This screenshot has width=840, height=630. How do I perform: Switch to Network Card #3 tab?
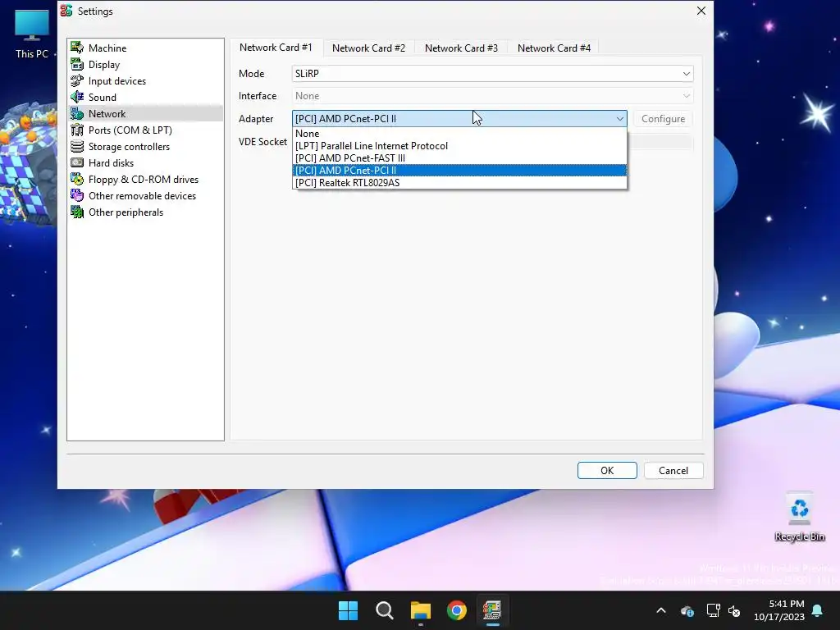click(x=461, y=48)
